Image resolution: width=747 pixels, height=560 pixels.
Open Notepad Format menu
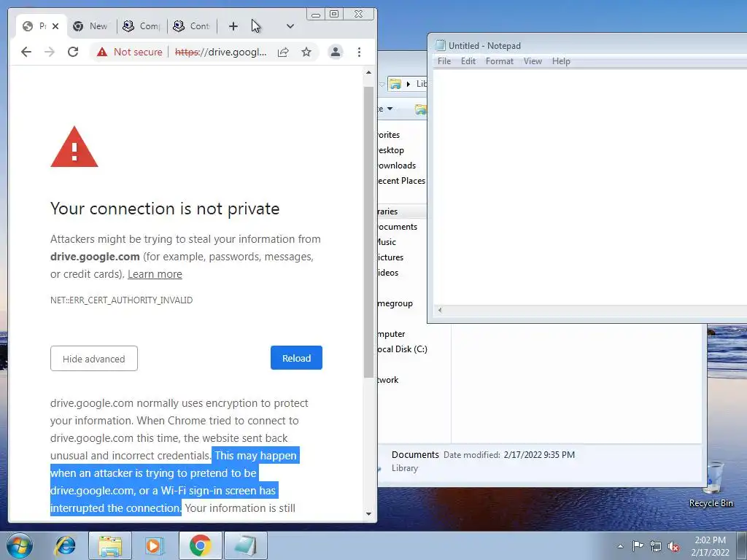[x=499, y=61]
